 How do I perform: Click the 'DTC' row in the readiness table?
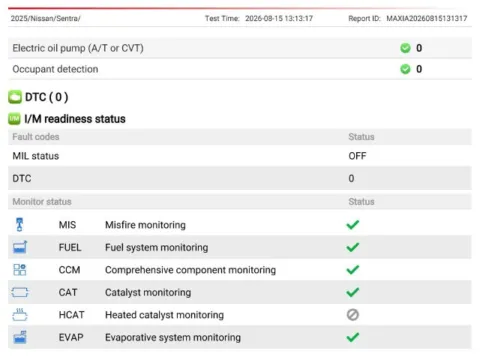pyautogui.click(x=240, y=178)
